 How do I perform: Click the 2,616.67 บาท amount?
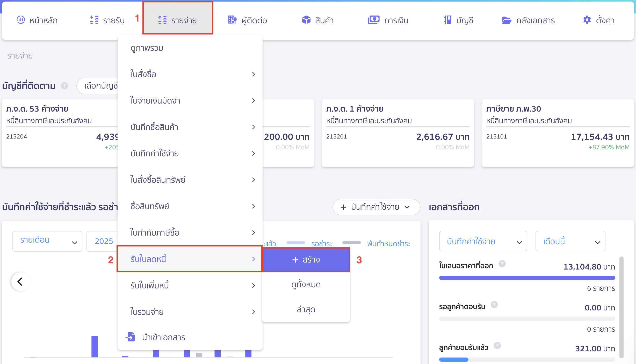coord(443,137)
